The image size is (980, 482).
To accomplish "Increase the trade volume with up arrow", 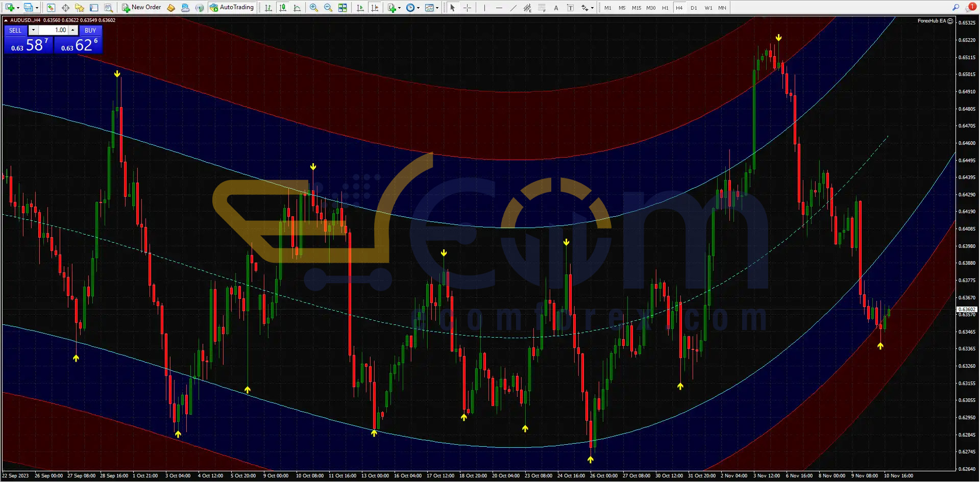I will point(73,30).
